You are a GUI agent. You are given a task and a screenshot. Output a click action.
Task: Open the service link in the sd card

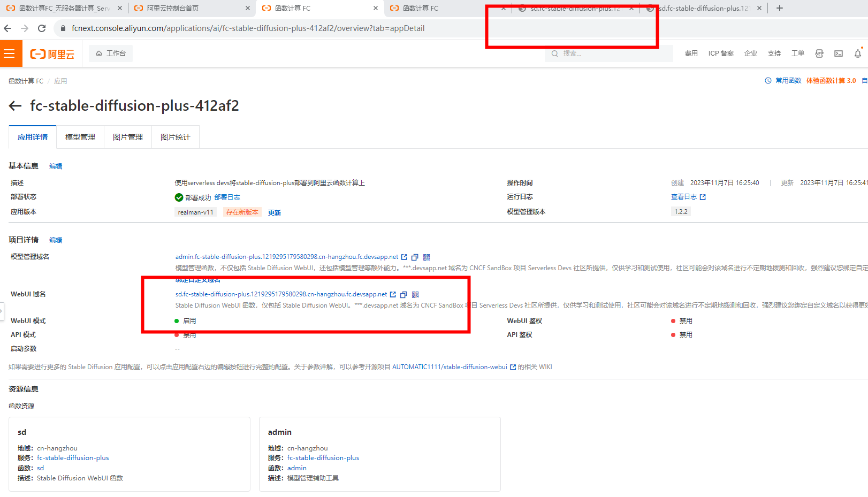tap(73, 458)
